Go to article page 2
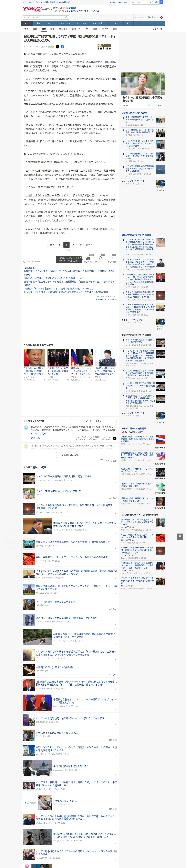 pos(59,245)
